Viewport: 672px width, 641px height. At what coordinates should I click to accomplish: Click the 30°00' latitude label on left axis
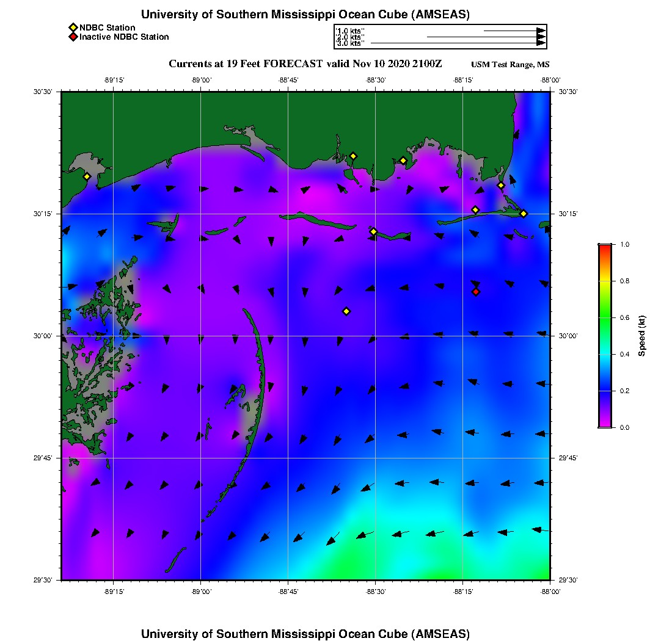click(x=46, y=336)
